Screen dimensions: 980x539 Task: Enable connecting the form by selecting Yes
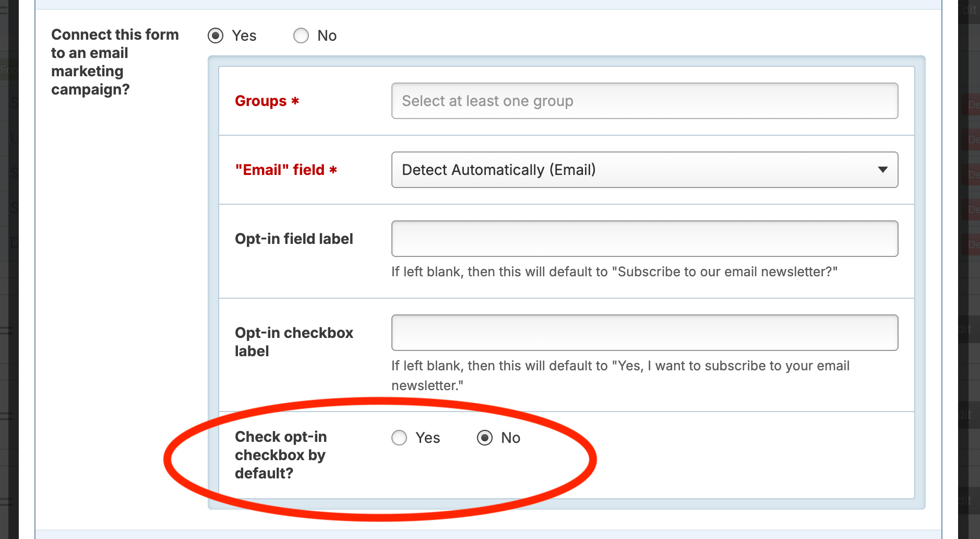click(216, 36)
